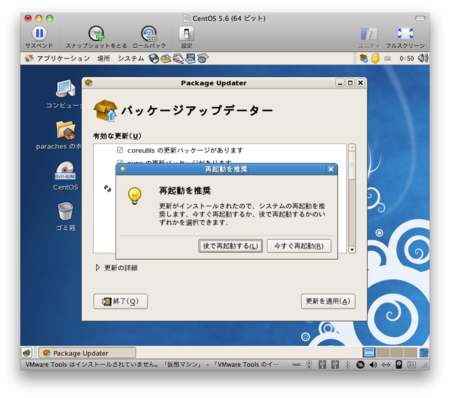The width and height of the screenshot is (450, 398).
Task: Open the 場所 (Places) menu
Action: pos(104,59)
